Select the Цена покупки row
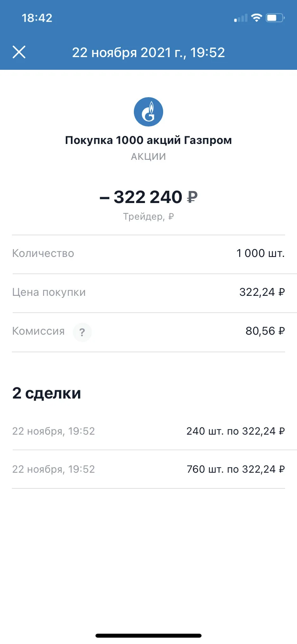 (x=148, y=293)
